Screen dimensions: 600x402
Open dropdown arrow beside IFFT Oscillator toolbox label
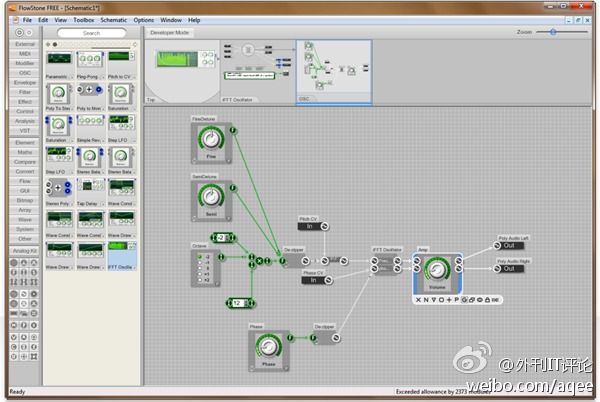coord(134,267)
